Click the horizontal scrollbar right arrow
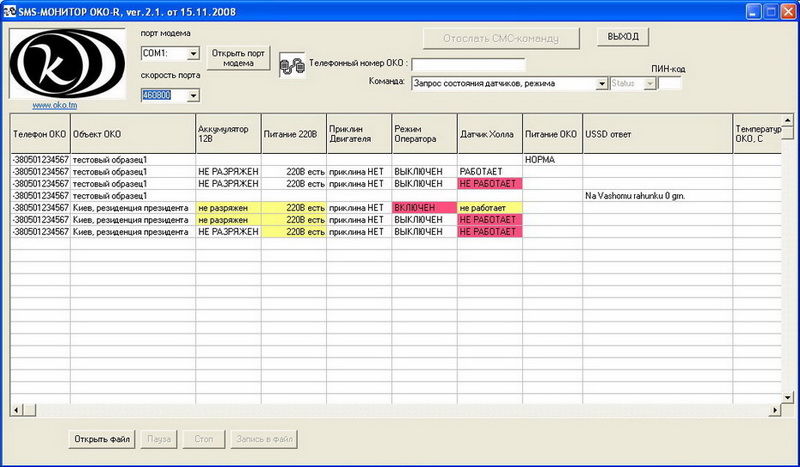Image resolution: width=800 pixels, height=467 pixels. click(x=762, y=411)
